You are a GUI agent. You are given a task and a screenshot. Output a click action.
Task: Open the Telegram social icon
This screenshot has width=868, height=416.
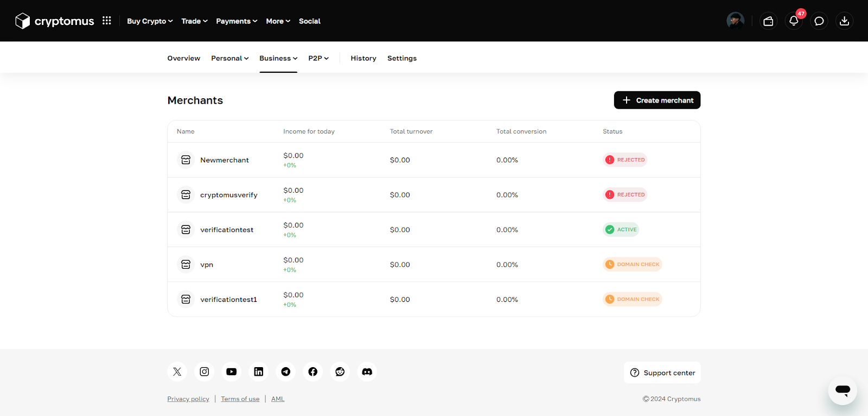click(286, 372)
